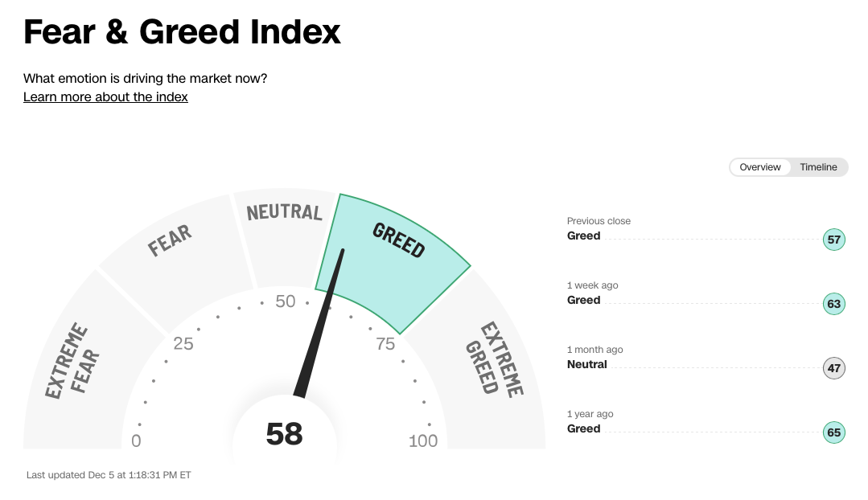Click the 1 month ago badge showing 47
Screen dimensions: 868x500
[x=833, y=368]
